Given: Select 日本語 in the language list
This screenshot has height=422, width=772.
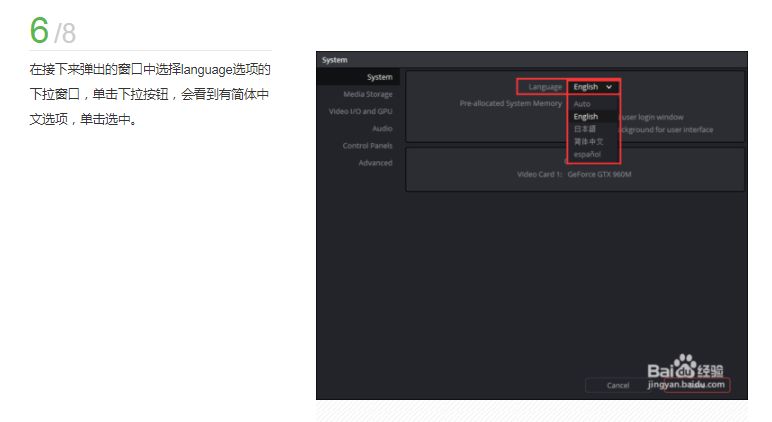Looking at the screenshot, I should tap(585, 129).
